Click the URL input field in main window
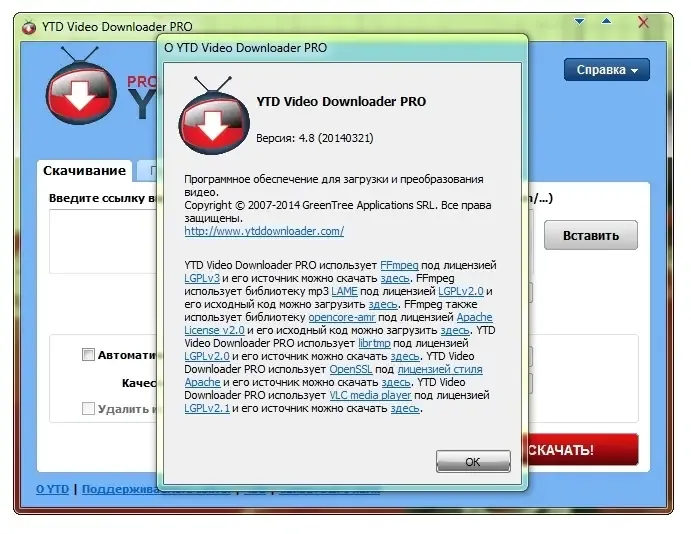 pyautogui.click(x=103, y=241)
